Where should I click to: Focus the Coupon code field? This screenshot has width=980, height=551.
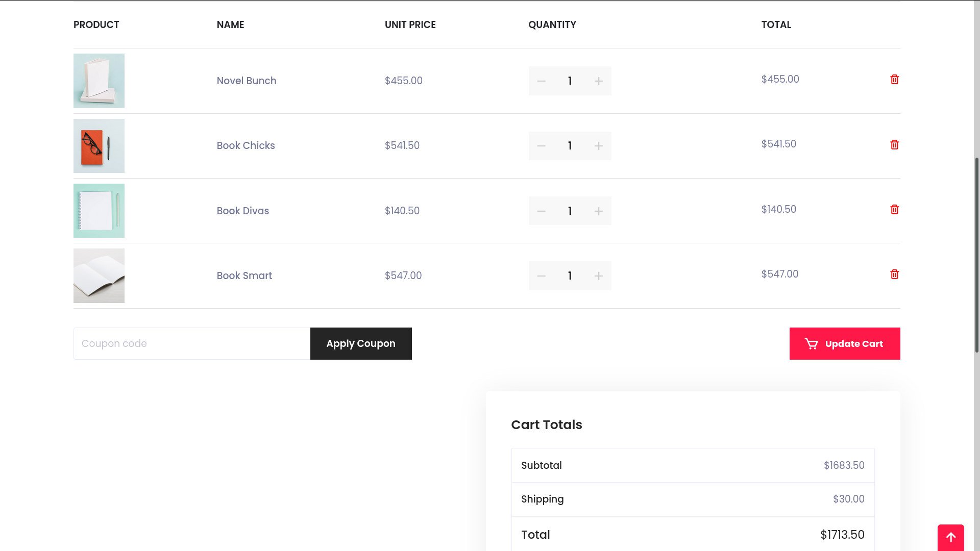tap(192, 343)
